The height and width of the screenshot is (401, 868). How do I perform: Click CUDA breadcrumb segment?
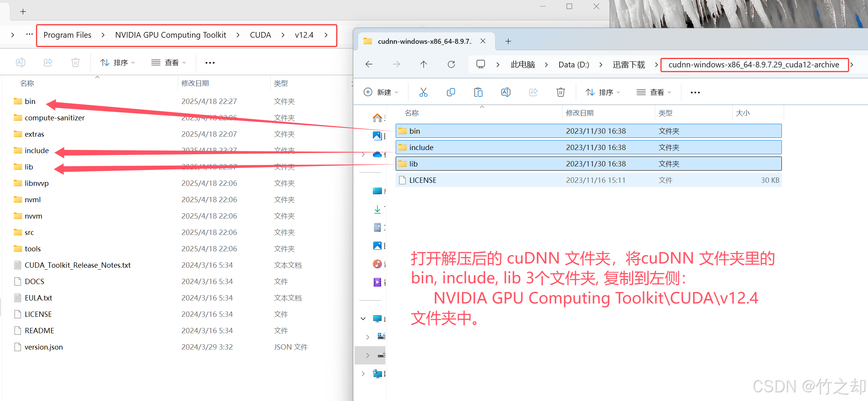260,35
